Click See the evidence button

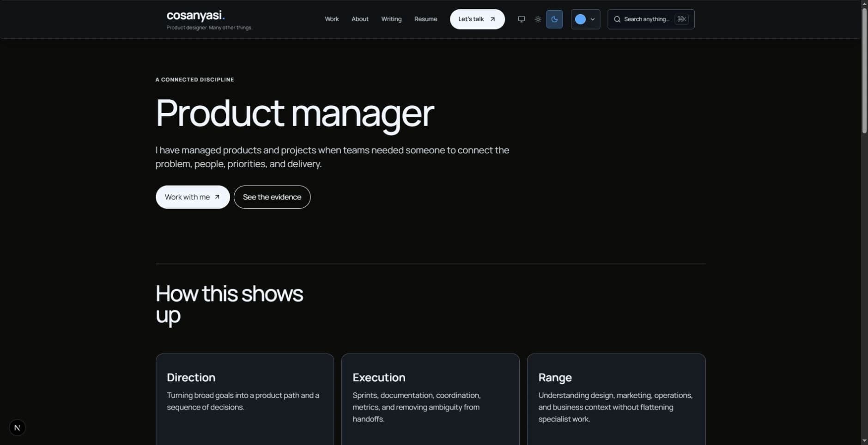click(x=272, y=197)
